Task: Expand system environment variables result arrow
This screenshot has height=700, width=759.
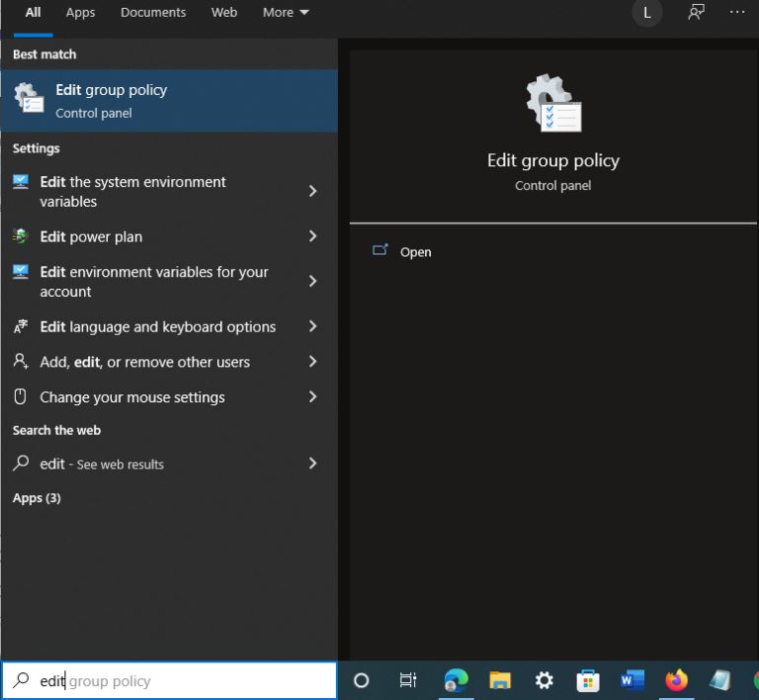Action: [x=312, y=191]
